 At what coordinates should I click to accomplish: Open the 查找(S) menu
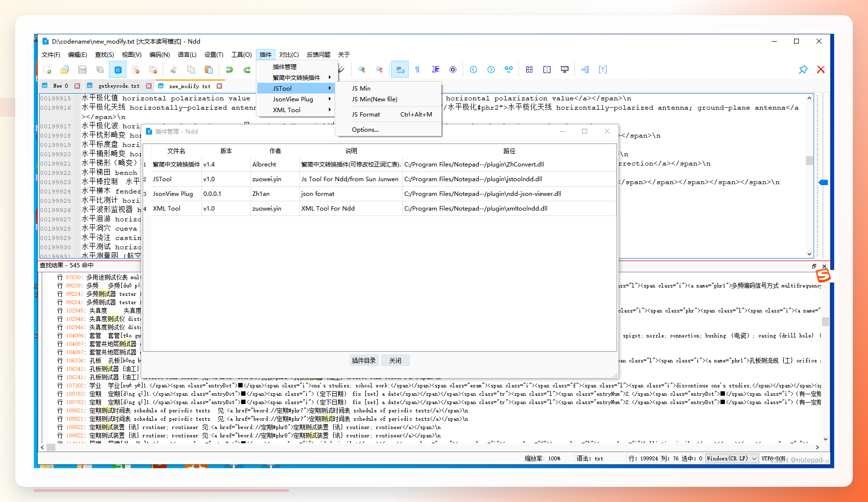[104, 55]
